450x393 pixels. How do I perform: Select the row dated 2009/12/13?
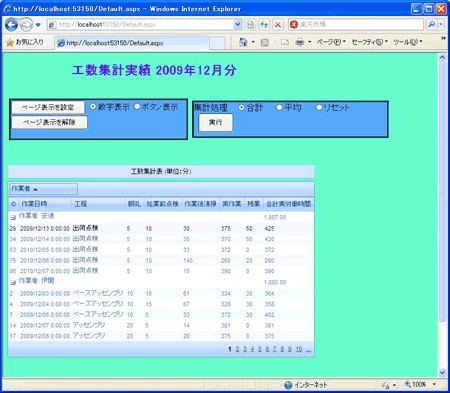[161, 229]
